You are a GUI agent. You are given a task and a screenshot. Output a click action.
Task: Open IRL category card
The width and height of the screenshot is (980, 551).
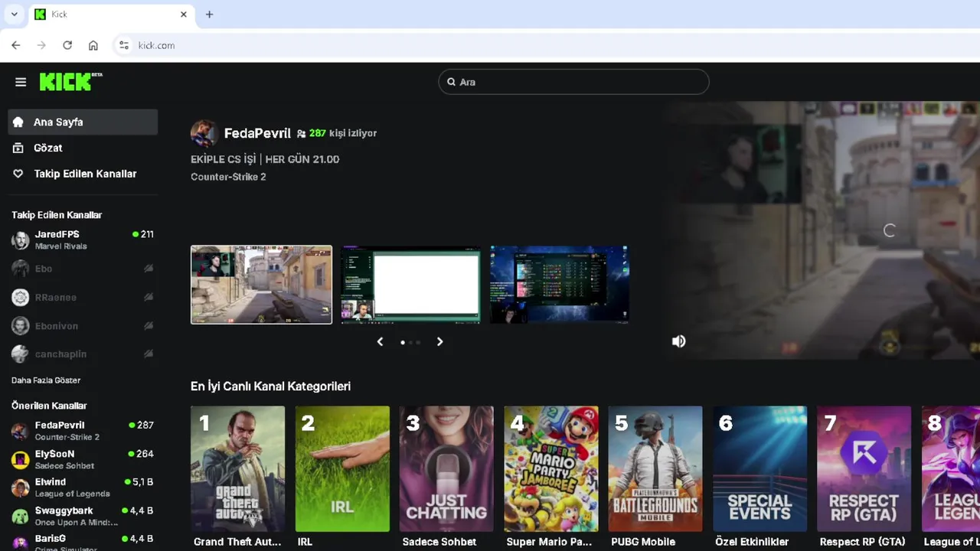coord(342,468)
